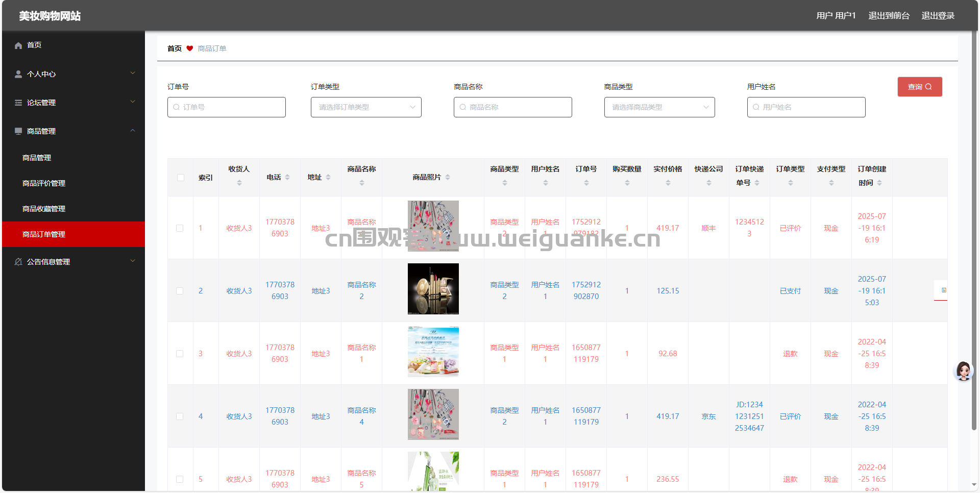Expand the 公告信息管理 sidebar menu
The height and width of the screenshot is (493, 980).
coord(73,262)
